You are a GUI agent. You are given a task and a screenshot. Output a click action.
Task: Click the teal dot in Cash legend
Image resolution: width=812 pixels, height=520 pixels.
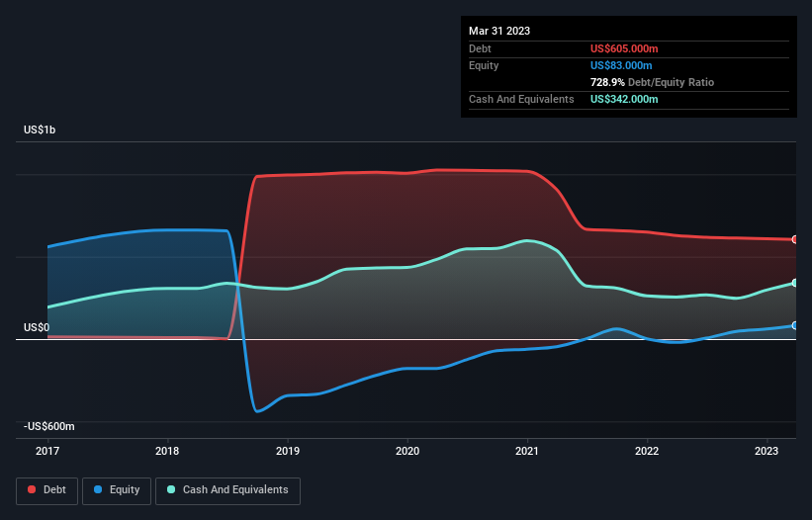pos(171,489)
